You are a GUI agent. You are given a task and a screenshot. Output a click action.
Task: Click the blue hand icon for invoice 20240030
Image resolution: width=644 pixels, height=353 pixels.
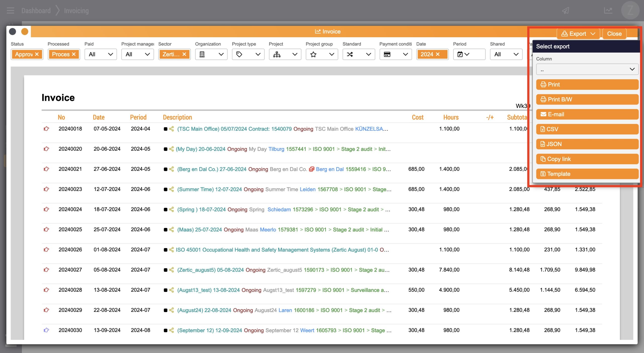[46, 330]
